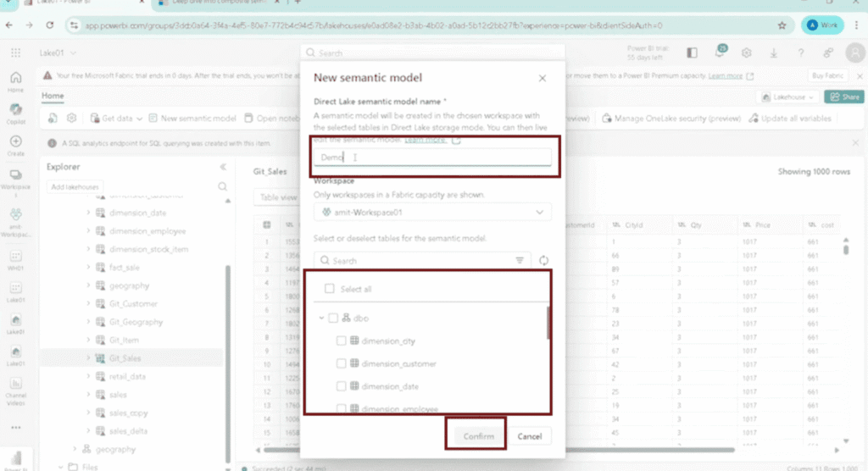Click the download icon in header
This screenshot has width=868, height=471.
(x=773, y=53)
